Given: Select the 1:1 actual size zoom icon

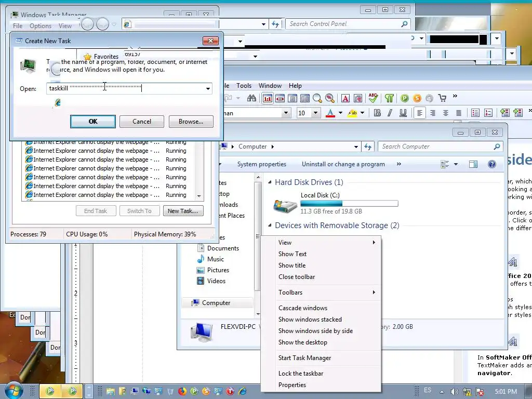Looking at the screenshot, I should pyautogui.click(x=268, y=98).
